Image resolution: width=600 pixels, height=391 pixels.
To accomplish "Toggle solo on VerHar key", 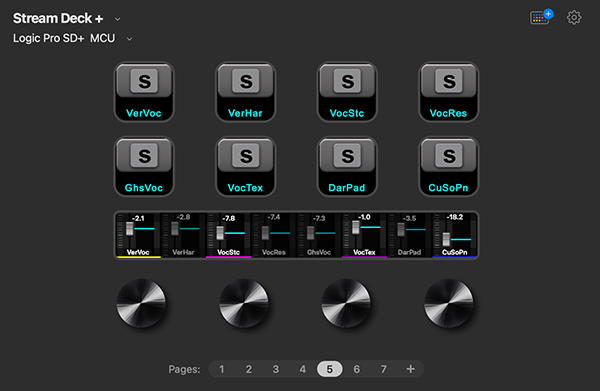I will (x=245, y=92).
